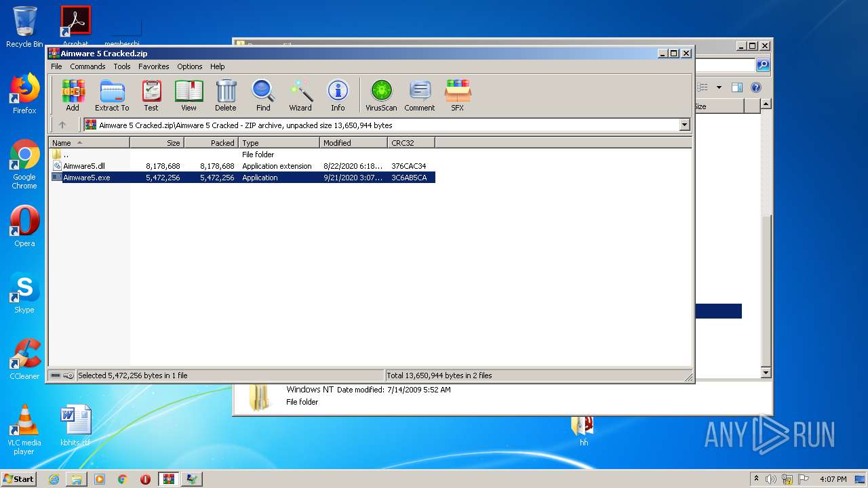Click the up one level arrow button
Viewport: 868px width, 488px height.
coord(62,125)
